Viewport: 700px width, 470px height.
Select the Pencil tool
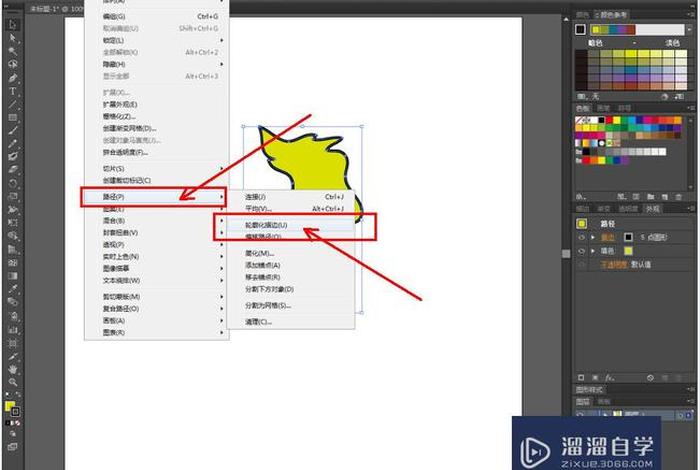pos(12,144)
